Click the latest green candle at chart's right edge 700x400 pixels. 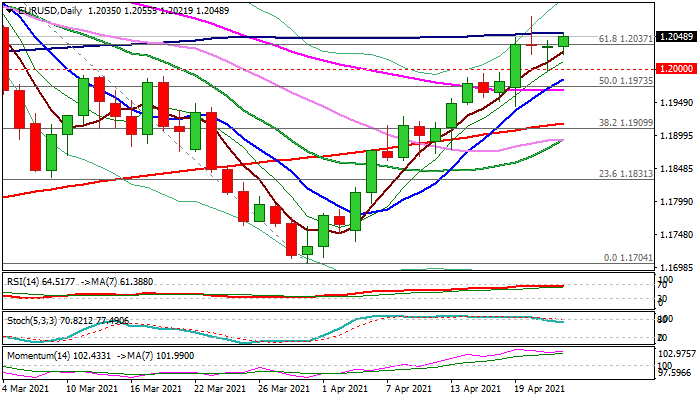pos(564,41)
